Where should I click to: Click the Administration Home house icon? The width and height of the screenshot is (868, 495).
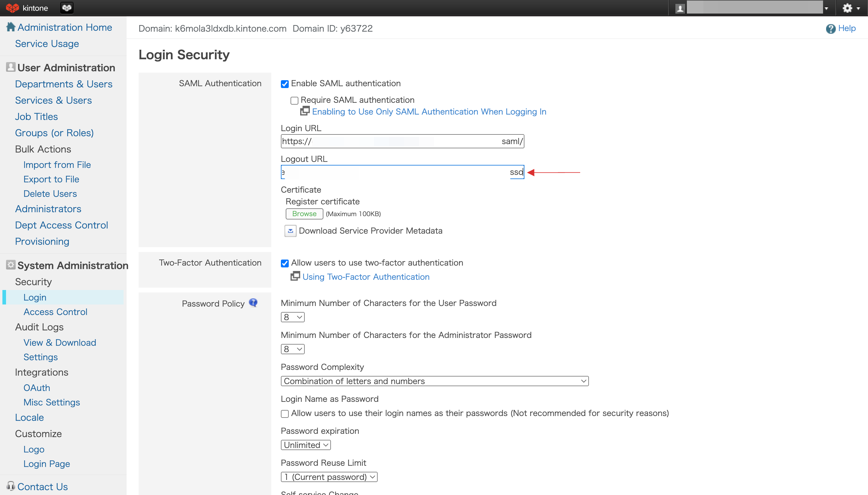pos(10,27)
